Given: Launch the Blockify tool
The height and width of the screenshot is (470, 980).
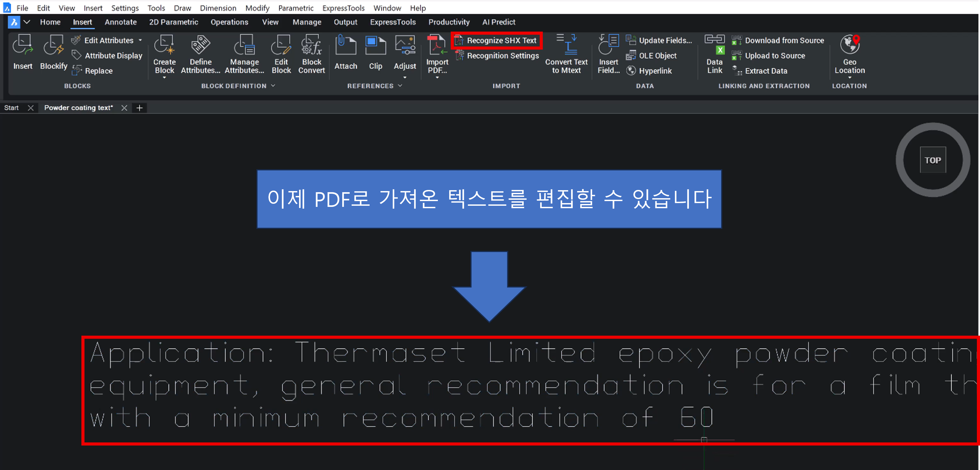Looking at the screenshot, I should [53, 53].
